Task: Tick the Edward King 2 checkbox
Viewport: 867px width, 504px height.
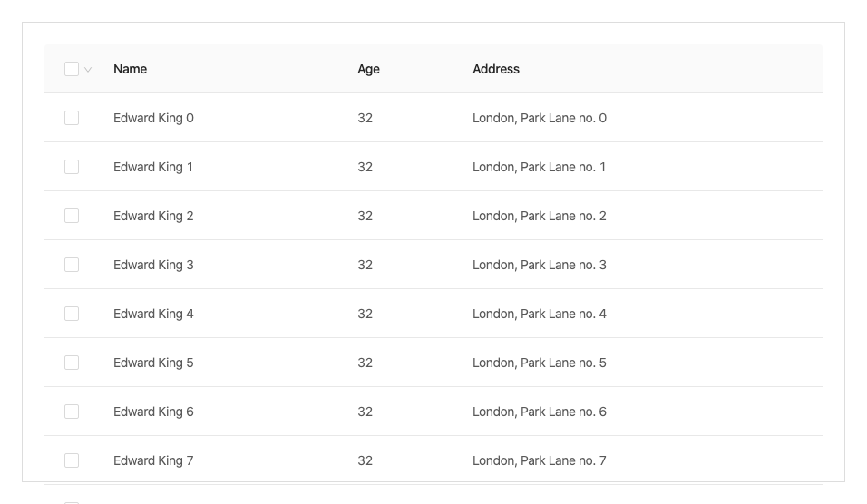Action: click(72, 216)
